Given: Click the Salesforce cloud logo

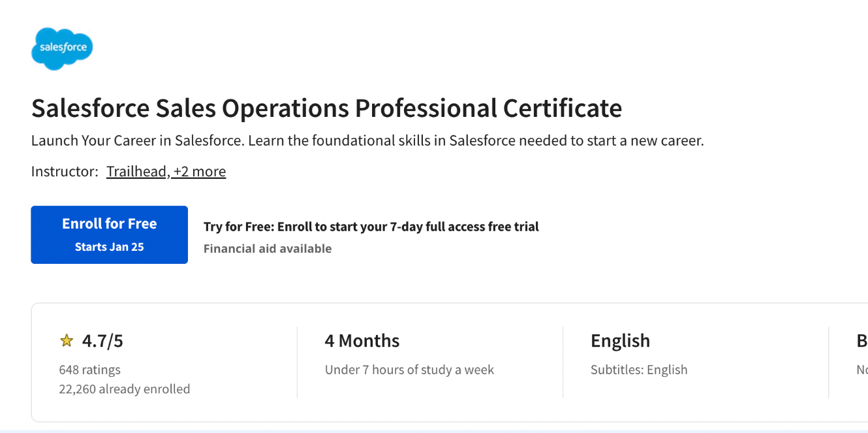Looking at the screenshot, I should point(62,48).
